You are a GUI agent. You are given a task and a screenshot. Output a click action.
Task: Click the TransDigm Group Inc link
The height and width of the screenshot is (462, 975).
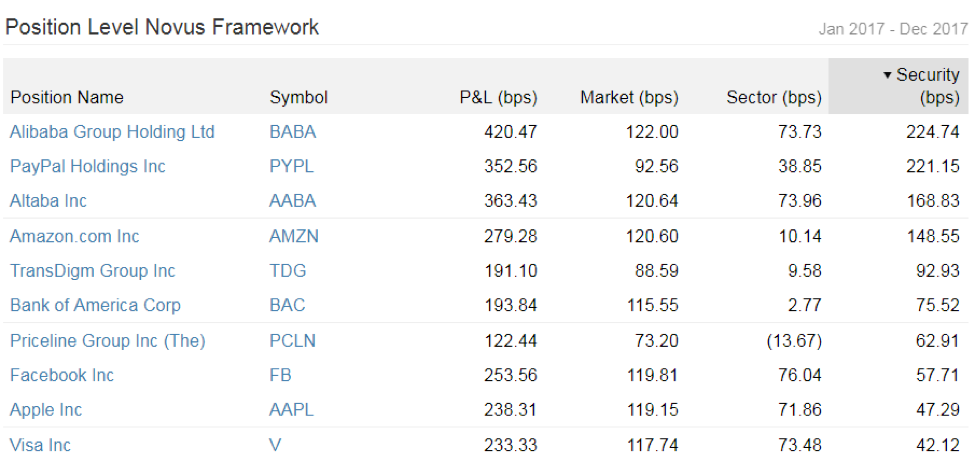point(93,271)
